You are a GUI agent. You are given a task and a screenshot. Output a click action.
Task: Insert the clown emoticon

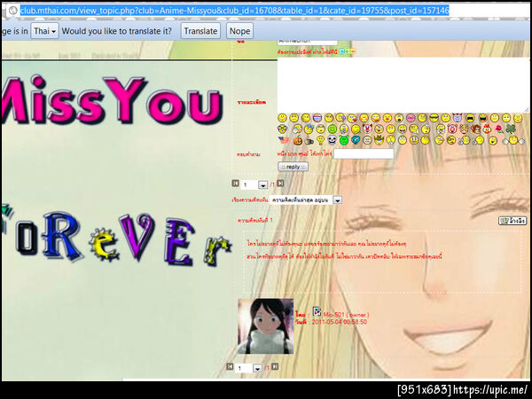[367, 129]
